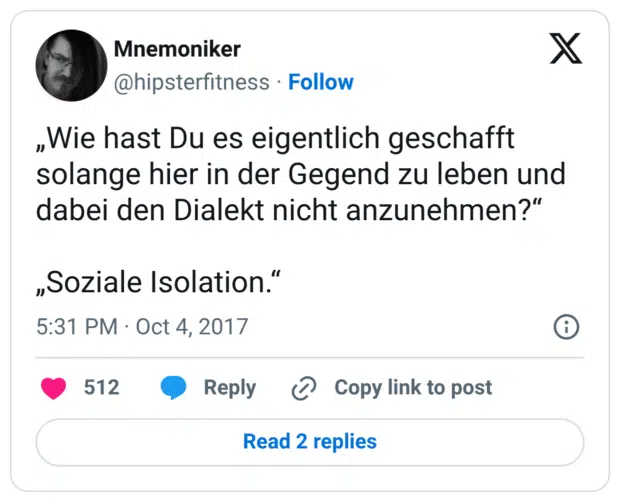Click the "Soziale Isolation." tweet line

point(157,283)
